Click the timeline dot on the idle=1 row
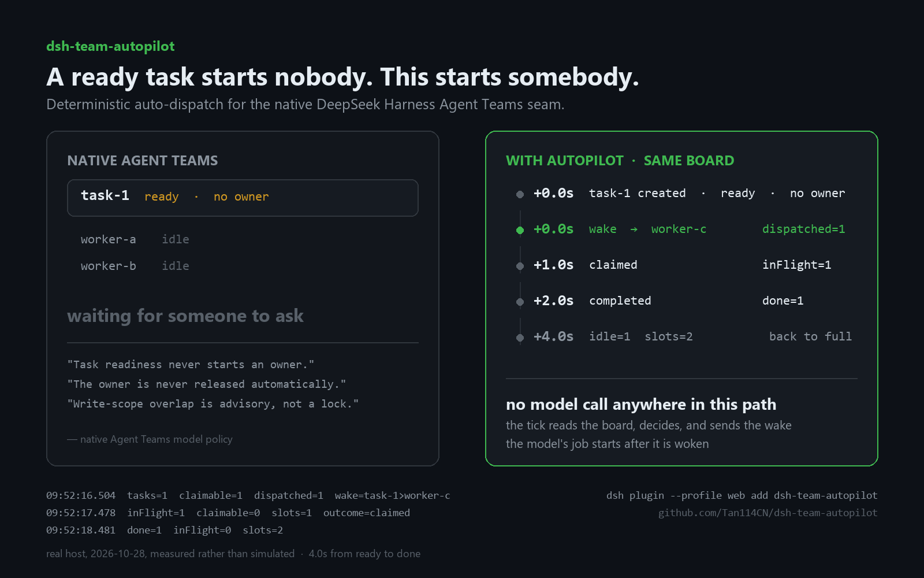Viewport: 924px width, 578px height. (x=520, y=338)
